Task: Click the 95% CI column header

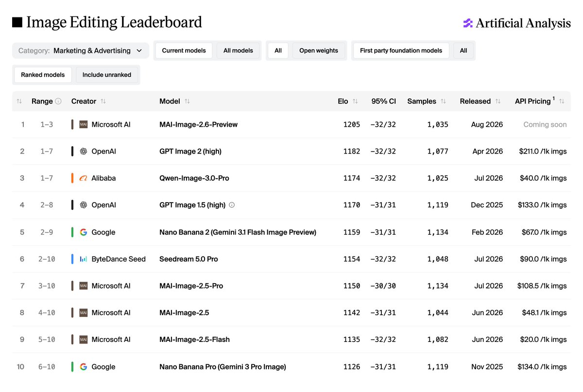Action: point(383,102)
